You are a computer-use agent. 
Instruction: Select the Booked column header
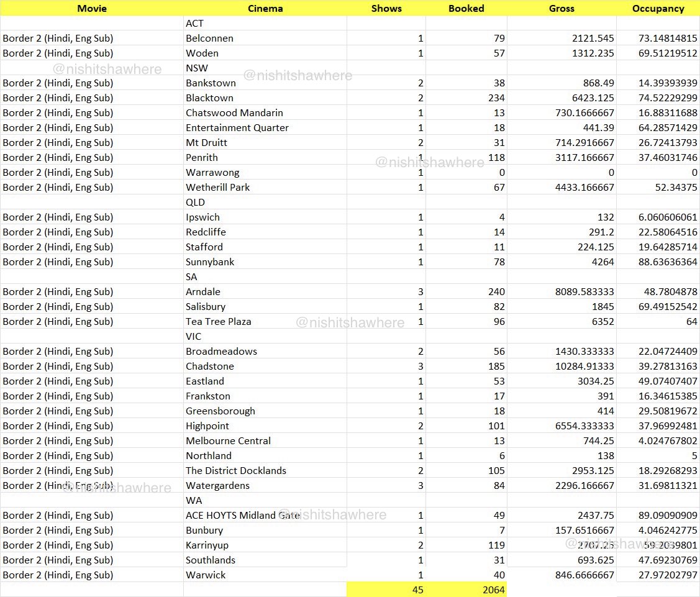pos(466,8)
